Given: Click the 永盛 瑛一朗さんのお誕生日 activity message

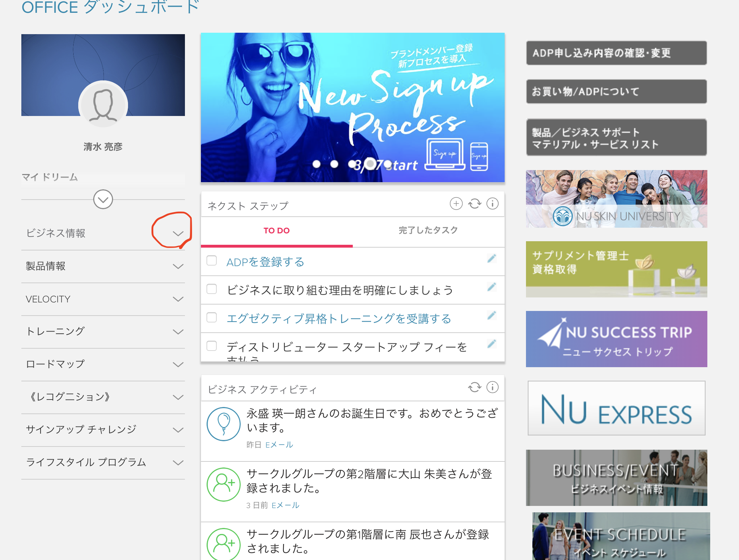Looking at the screenshot, I should pos(372,420).
